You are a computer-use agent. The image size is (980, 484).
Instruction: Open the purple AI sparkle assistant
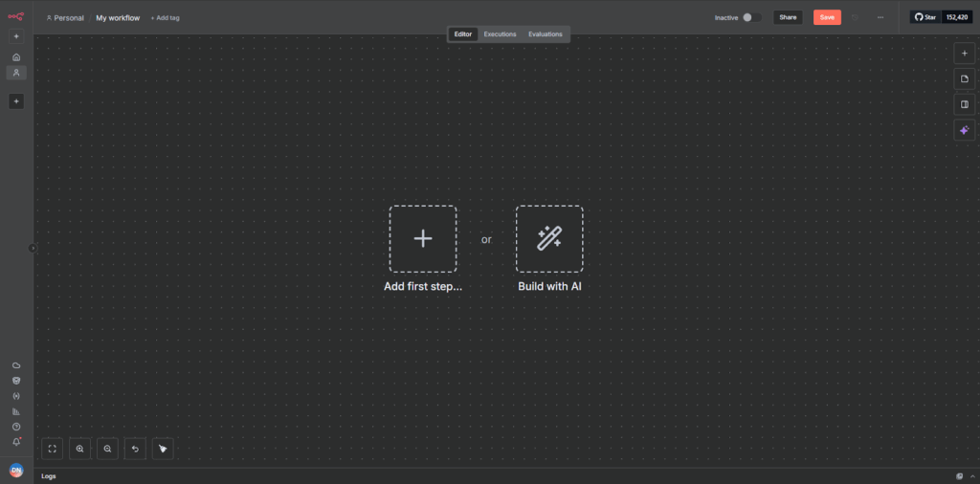[965, 130]
